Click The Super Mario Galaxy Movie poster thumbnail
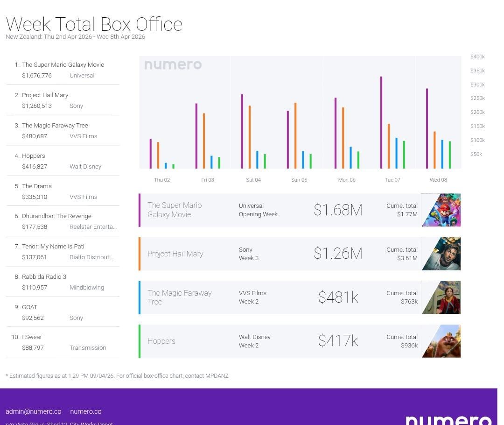The height and width of the screenshot is (425, 504). coord(441,210)
